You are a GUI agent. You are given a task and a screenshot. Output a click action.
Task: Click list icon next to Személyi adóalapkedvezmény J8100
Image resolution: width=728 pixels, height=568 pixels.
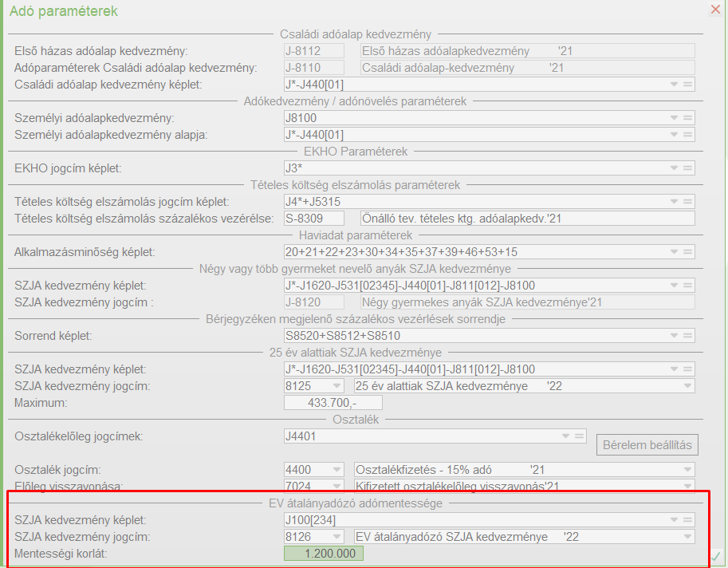688,118
